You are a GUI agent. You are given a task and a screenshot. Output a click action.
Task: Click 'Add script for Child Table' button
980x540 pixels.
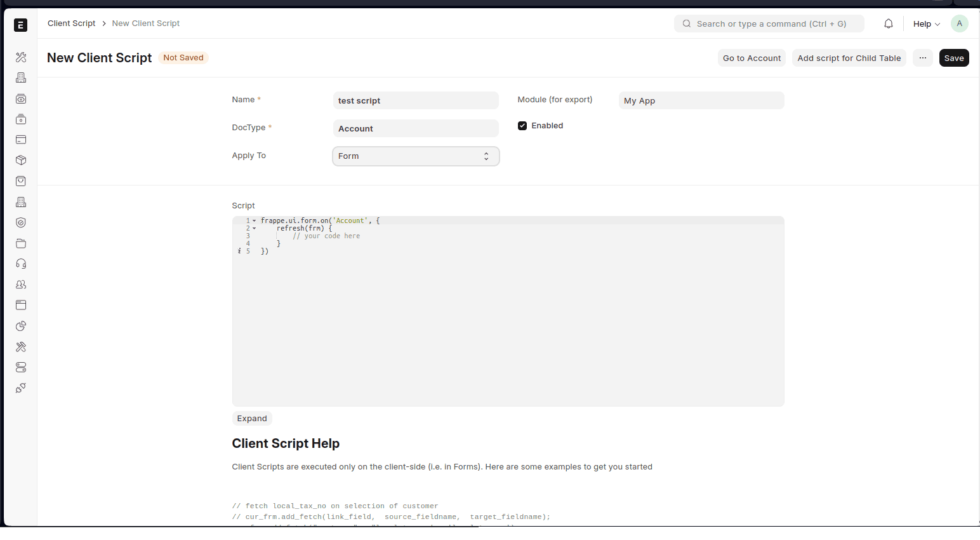click(849, 58)
